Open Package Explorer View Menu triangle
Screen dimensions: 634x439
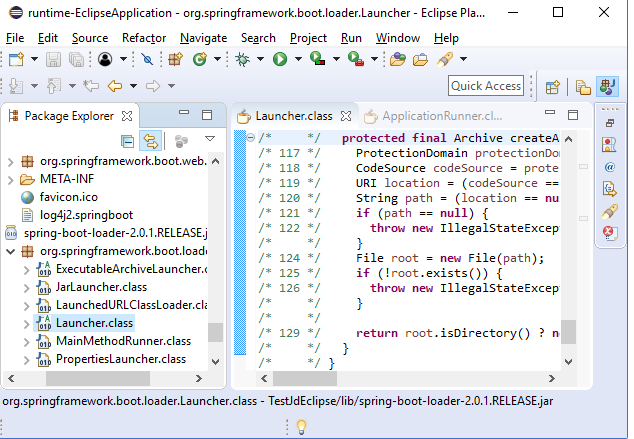pos(210,139)
